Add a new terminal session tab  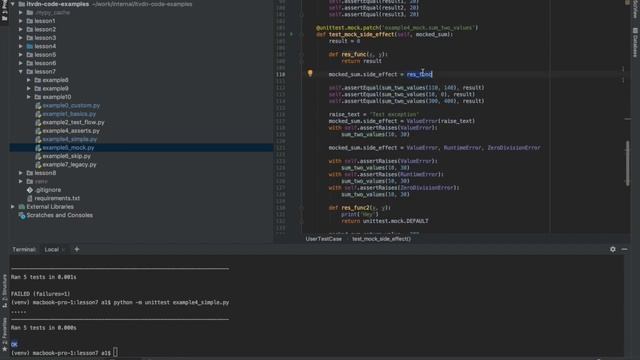click(x=77, y=249)
